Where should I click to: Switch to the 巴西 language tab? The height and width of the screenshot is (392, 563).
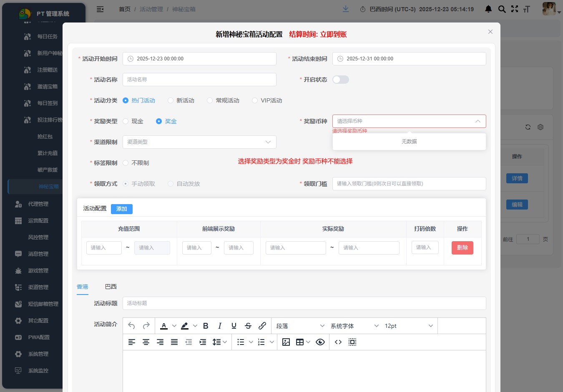[x=111, y=287]
